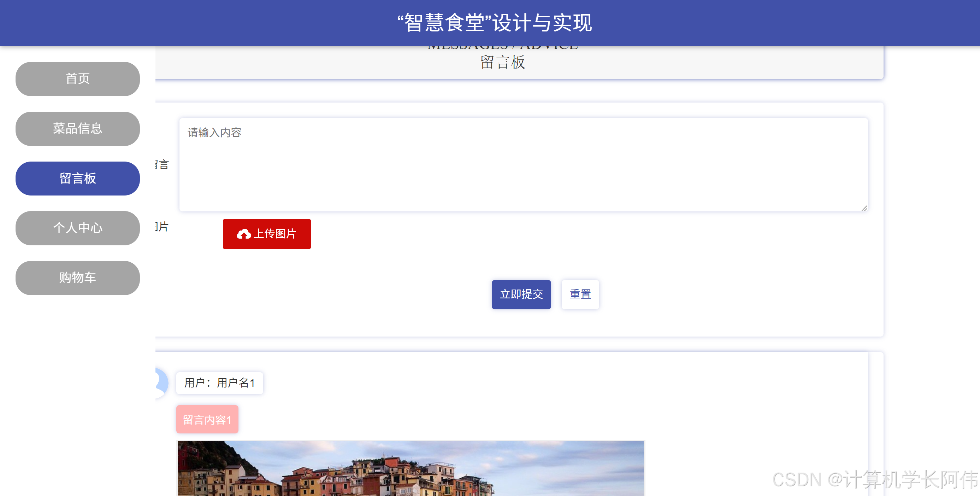Select the 留言板 sidebar item
The width and height of the screenshot is (980, 496).
click(x=78, y=179)
